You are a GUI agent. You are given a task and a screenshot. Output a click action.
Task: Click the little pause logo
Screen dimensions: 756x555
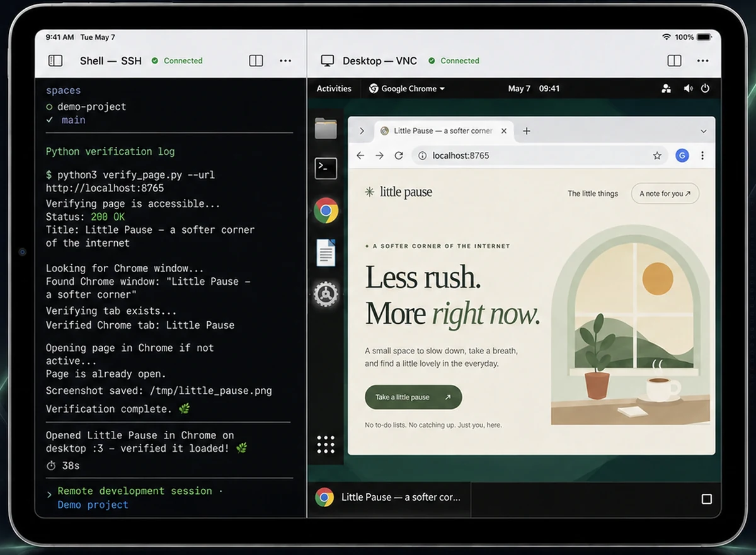(x=399, y=192)
